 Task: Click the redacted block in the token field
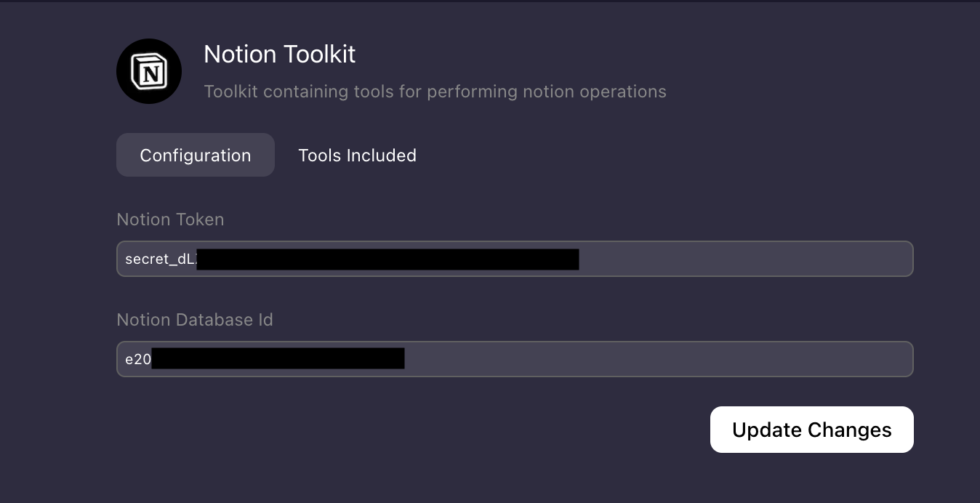[x=387, y=259]
